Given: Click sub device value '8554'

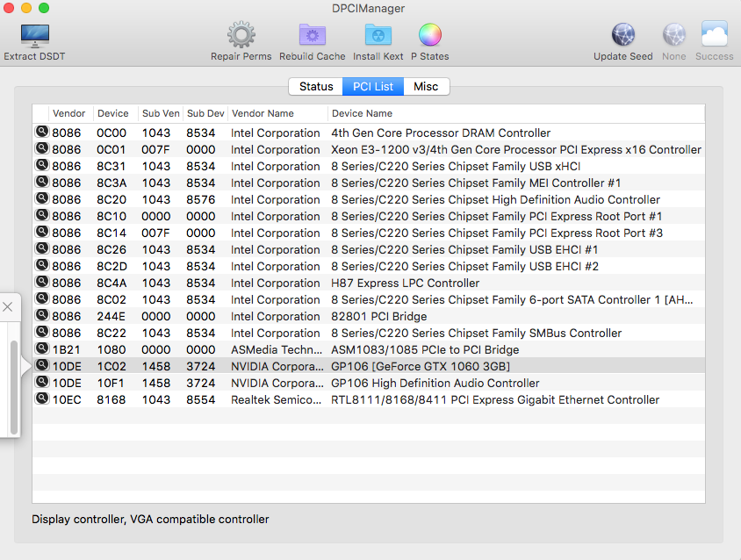Looking at the screenshot, I should 200,399.
